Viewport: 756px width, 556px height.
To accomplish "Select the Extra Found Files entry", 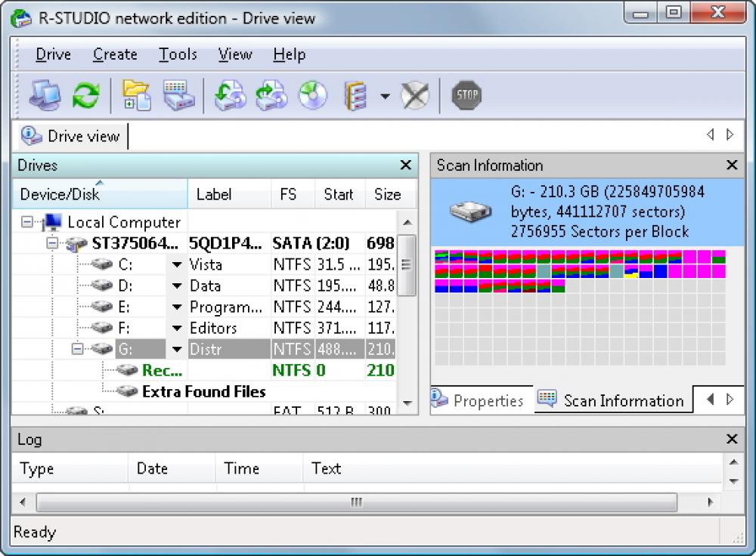I will pyautogui.click(x=203, y=391).
